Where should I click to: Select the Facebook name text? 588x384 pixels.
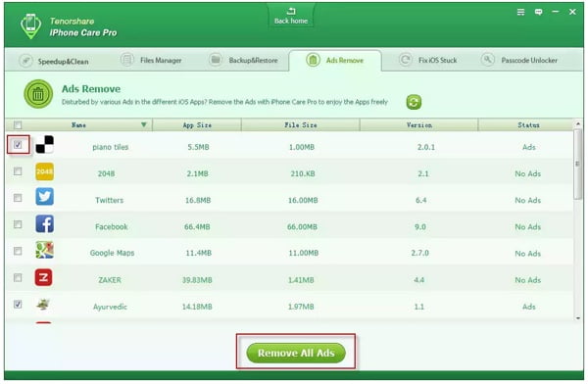coord(112,227)
